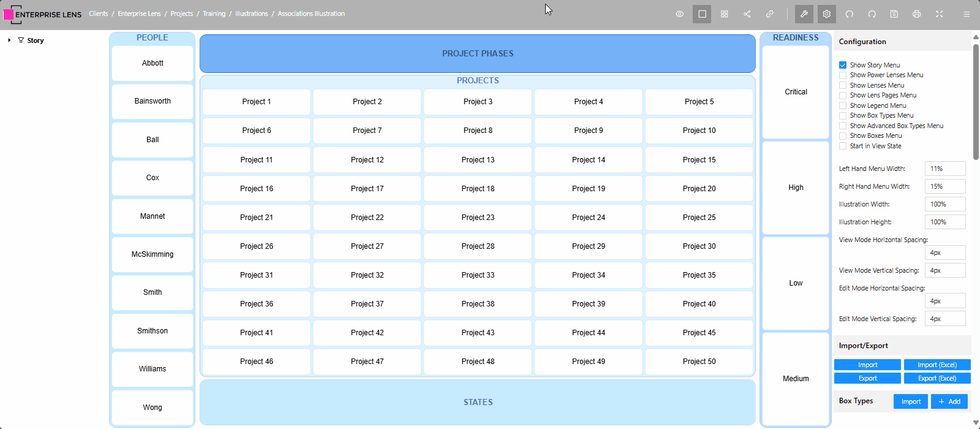The image size is (980, 429).
Task: Toggle the wrench tools icon
Action: pyautogui.click(x=804, y=14)
